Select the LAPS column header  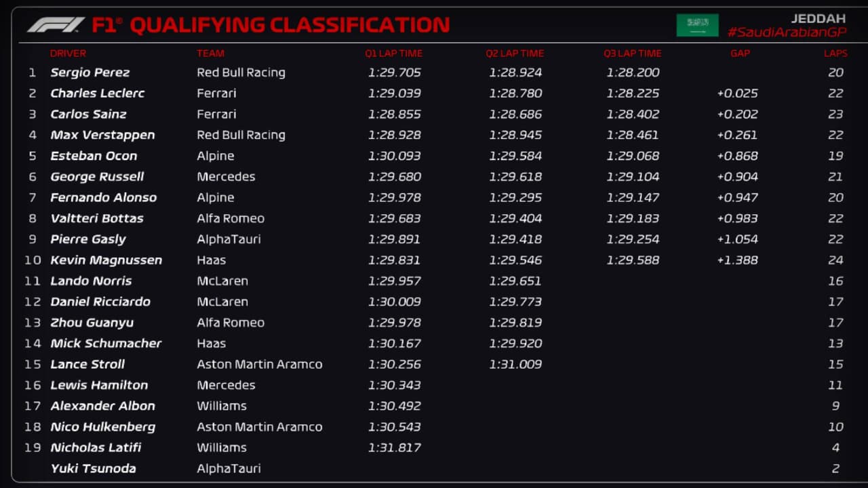[835, 54]
